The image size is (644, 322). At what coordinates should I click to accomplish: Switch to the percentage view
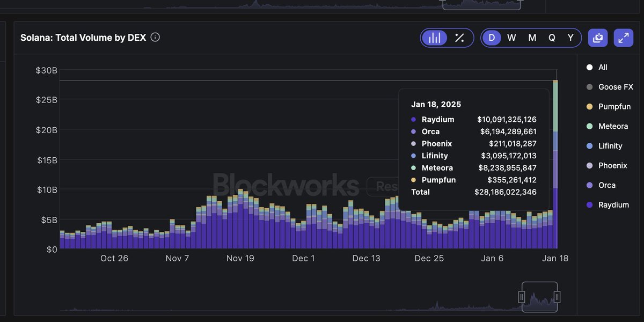[x=459, y=38]
